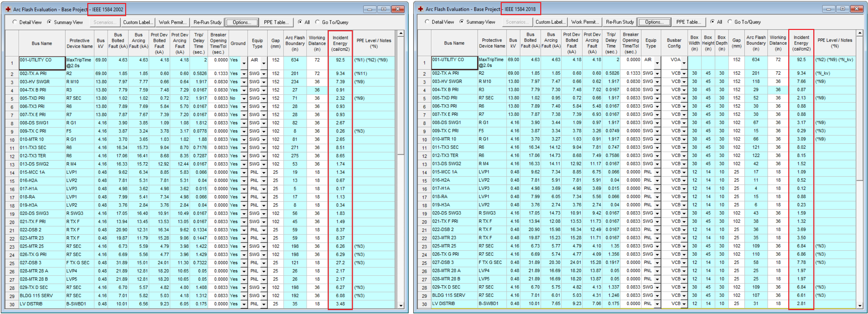Open Work Permit in the IEEE 1584 2018 window

pos(585,22)
